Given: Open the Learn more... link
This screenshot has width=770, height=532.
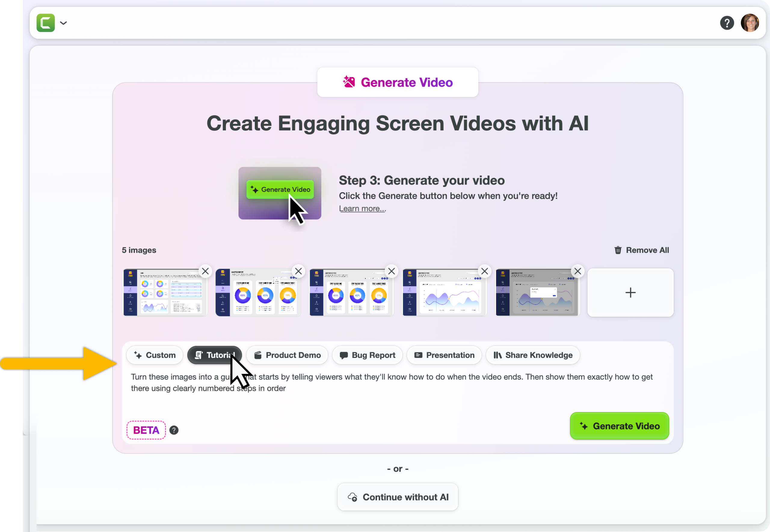Looking at the screenshot, I should pyautogui.click(x=362, y=208).
